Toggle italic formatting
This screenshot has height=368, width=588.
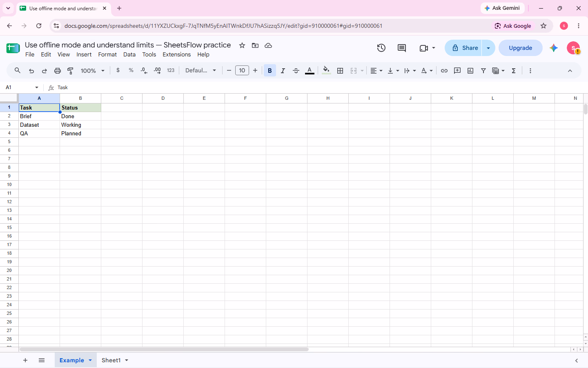coord(283,71)
